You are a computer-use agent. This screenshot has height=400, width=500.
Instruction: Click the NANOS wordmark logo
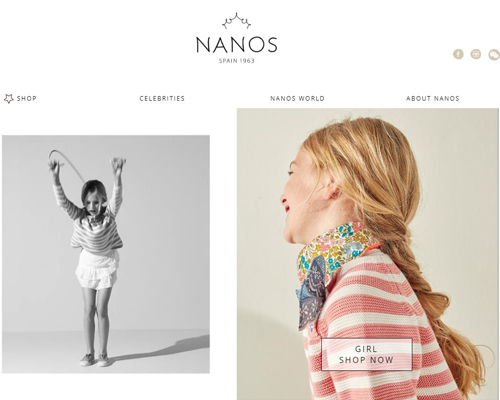pyautogui.click(x=237, y=45)
